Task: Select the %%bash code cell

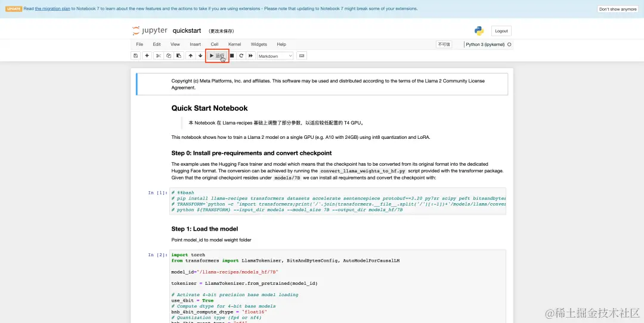Action: (338, 201)
